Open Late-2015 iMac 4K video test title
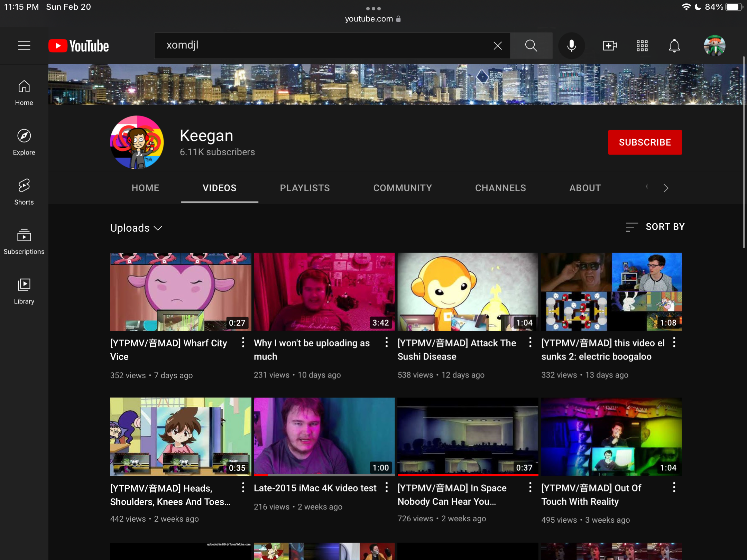The width and height of the screenshot is (747, 560). click(x=315, y=488)
